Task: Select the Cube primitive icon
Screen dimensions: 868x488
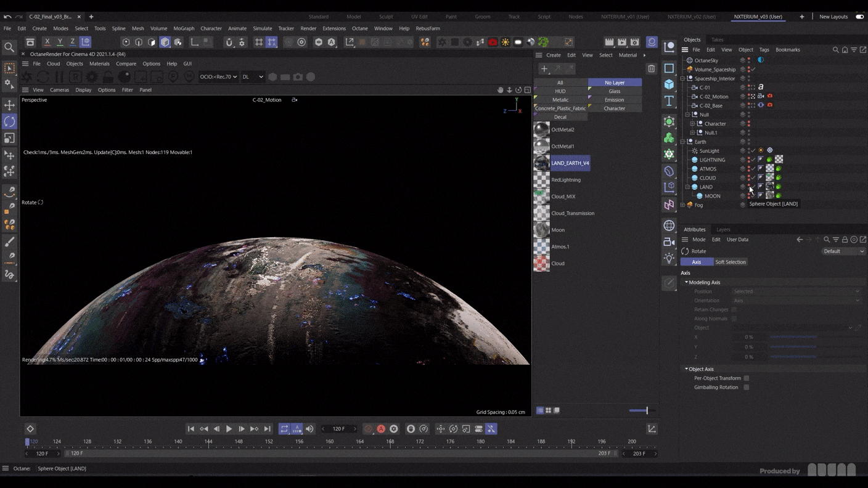Action: coord(669,84)
